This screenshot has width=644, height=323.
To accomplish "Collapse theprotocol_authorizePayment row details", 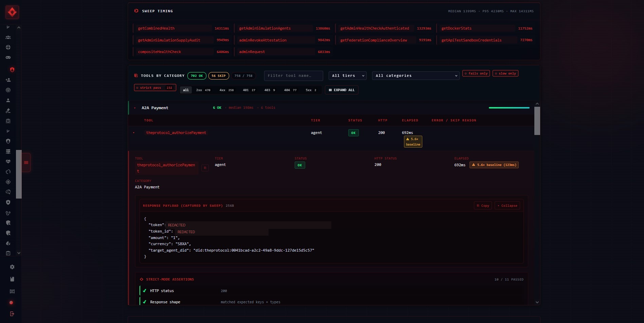I will (134, 133).
